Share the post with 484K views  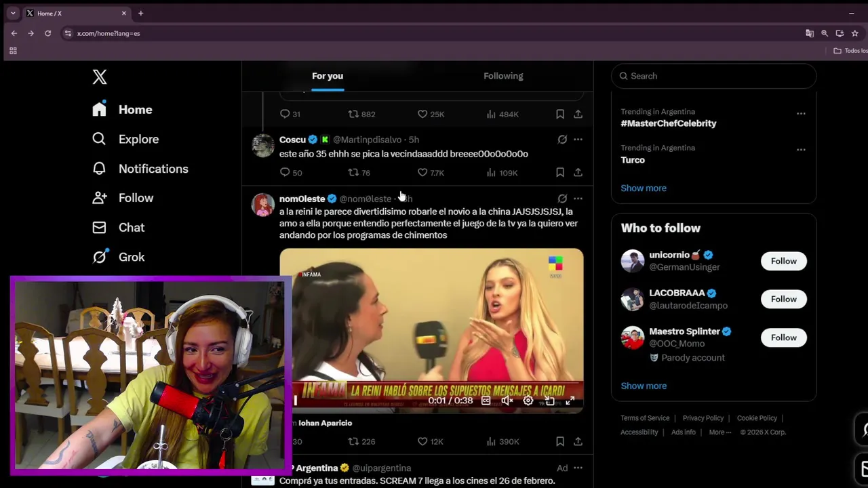[578, 114]
